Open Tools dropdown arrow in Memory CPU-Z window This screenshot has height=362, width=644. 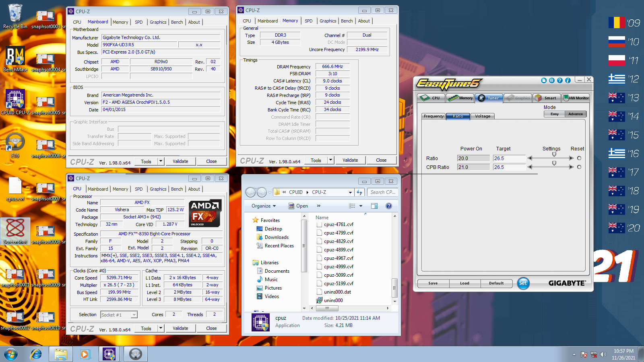[330, 160]
